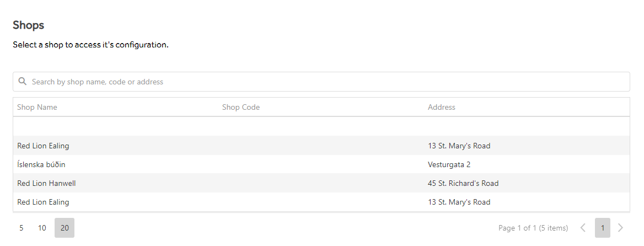
Task: Sort by the Shop Code column header
Action: pyautogui.click(x=241, y=107)
